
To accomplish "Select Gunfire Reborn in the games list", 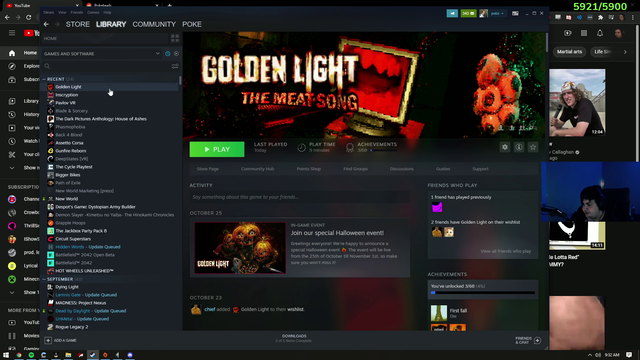I will pyautogui.click(x=71, y=151).
